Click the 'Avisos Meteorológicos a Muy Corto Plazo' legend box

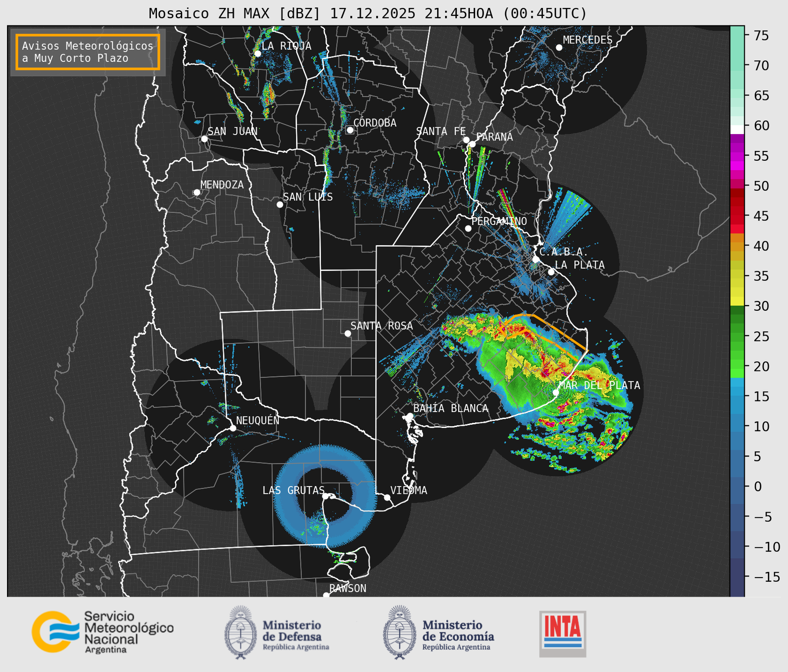(88, 52)
